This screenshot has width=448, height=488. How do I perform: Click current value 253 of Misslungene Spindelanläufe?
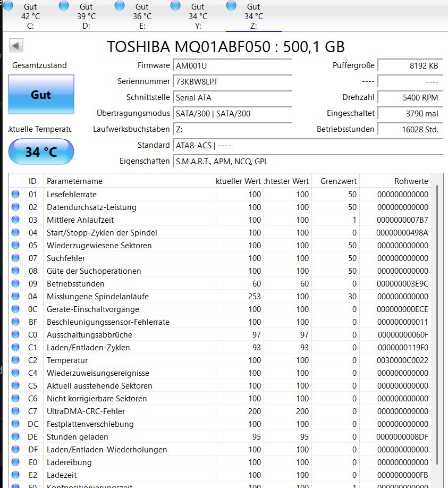tap(255, 297)
